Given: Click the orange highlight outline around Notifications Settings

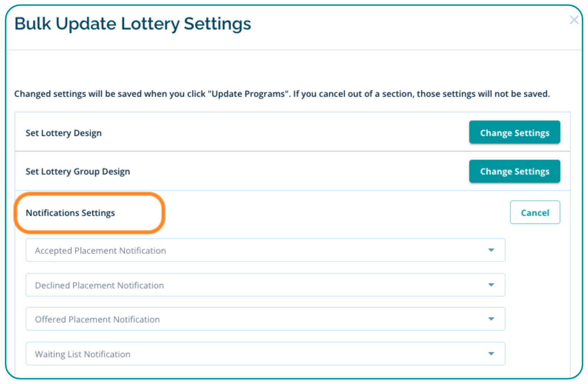Looking at the screenshot, I should (x=163, y=213).
